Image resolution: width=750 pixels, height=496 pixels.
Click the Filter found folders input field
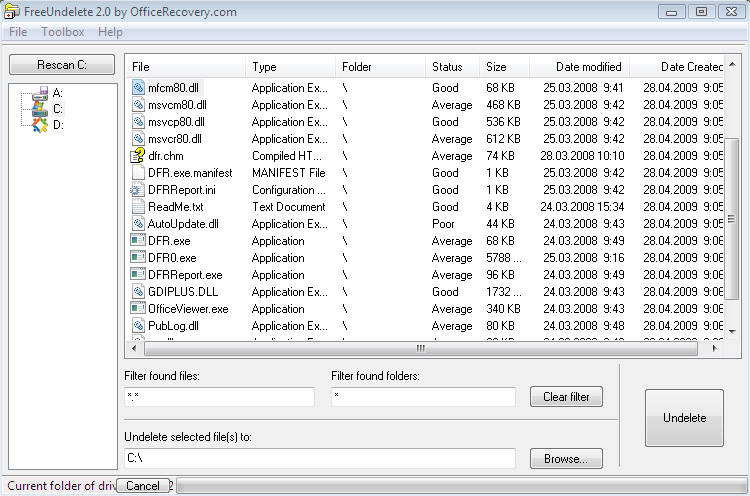pyautogui.click(x=424, y=397)
